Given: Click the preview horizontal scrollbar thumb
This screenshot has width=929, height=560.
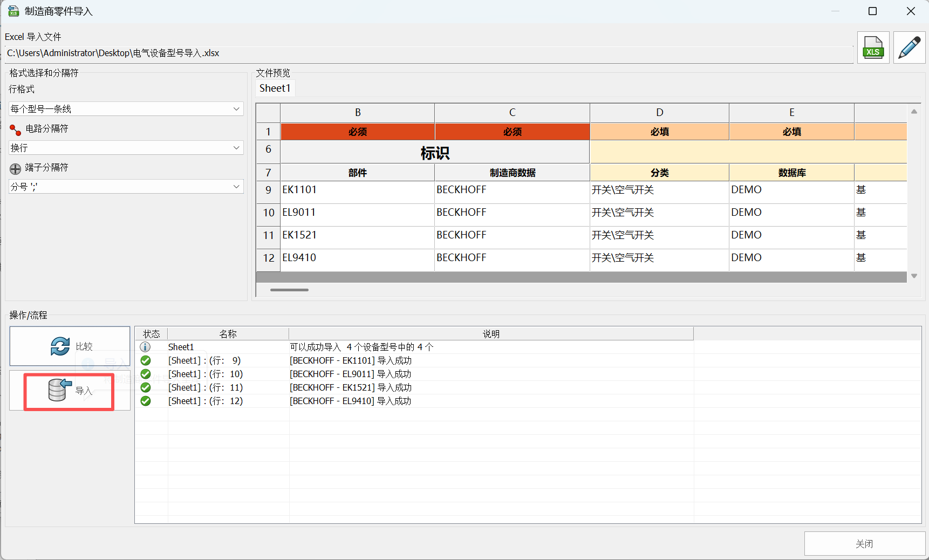Looking at the screenshot, I should tap(289, 290).
